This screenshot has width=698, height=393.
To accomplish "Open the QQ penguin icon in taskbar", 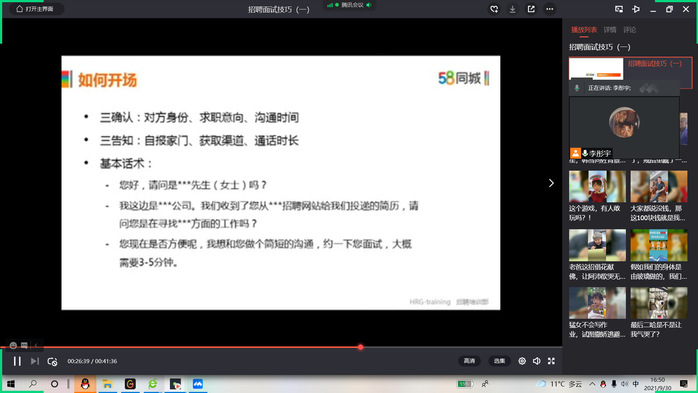I will [85, 384].
